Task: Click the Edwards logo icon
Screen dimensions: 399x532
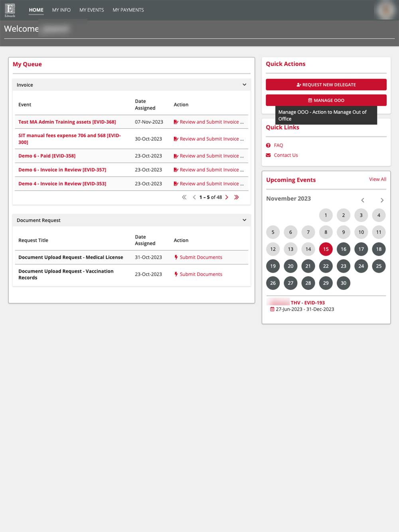Action: coord(10,10)
